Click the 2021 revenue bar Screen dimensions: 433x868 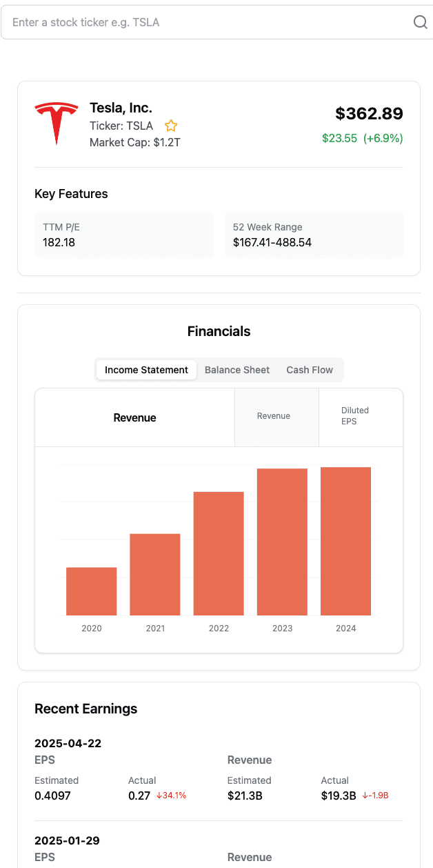(155, 574)
